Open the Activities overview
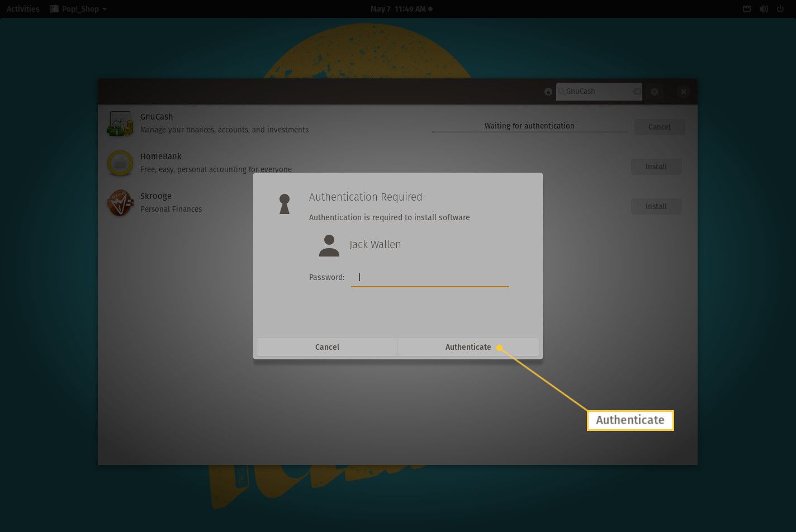The image size is (796, 532). (x=23, y=9)
